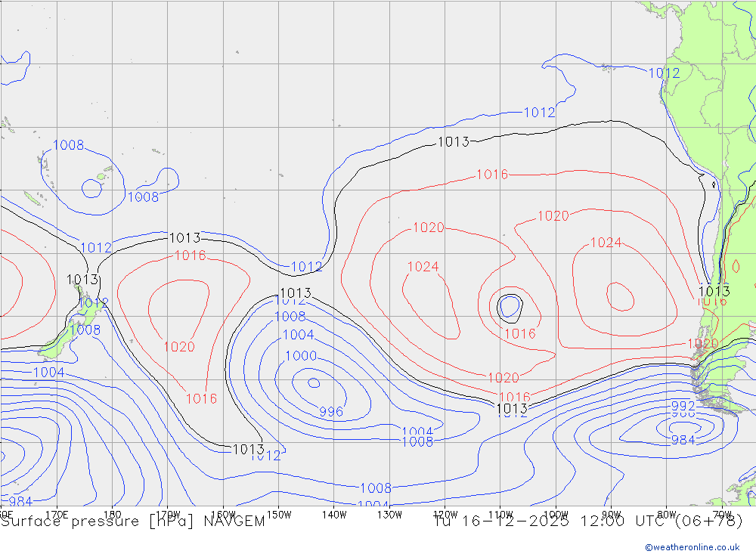Select the 120W longitude label
756x554 pixels.
pyautogui.click(x=445, y=515)
